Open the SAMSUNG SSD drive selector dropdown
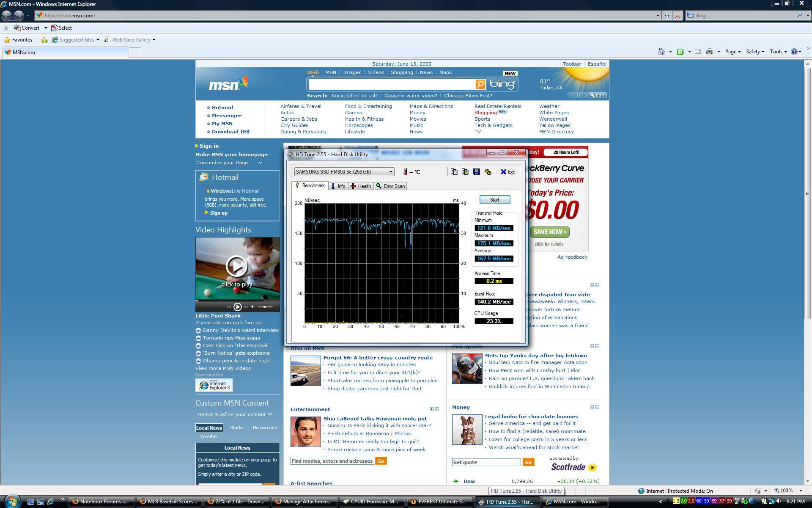This screenshot has height=508, width=812. tap(344, 171)
